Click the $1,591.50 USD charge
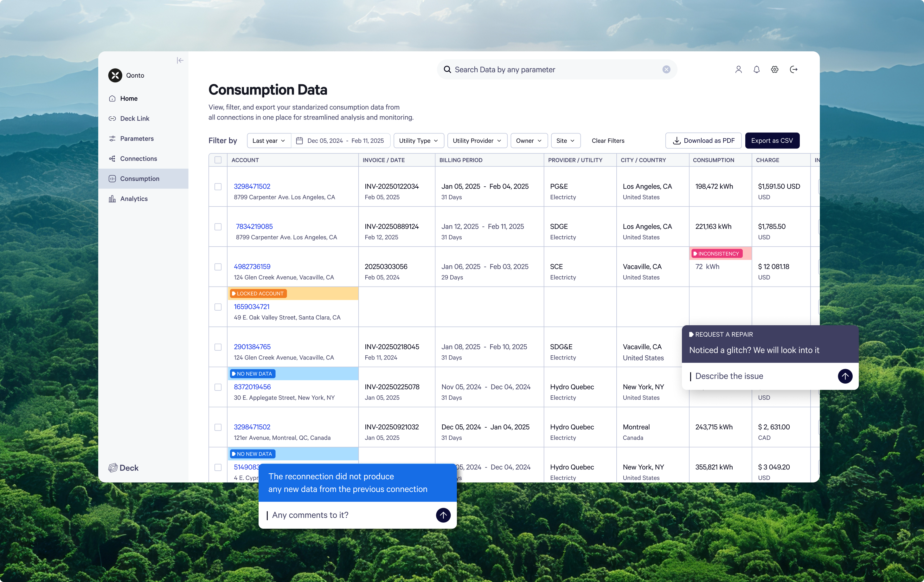The width and height of the screenshot is (924, 582). [x=779, y=186]
